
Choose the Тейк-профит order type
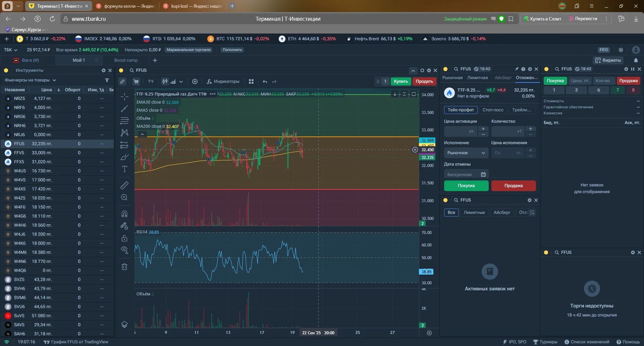461,110
